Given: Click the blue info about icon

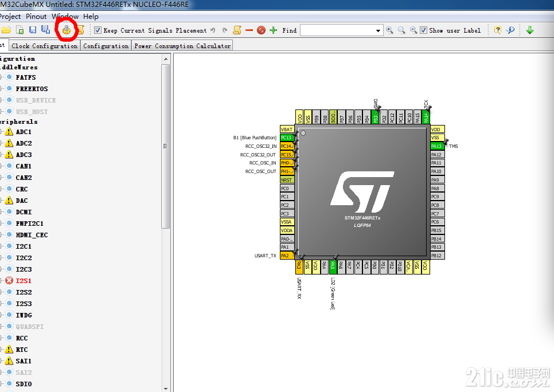Looking at the screenshot, I should point(510,30).
